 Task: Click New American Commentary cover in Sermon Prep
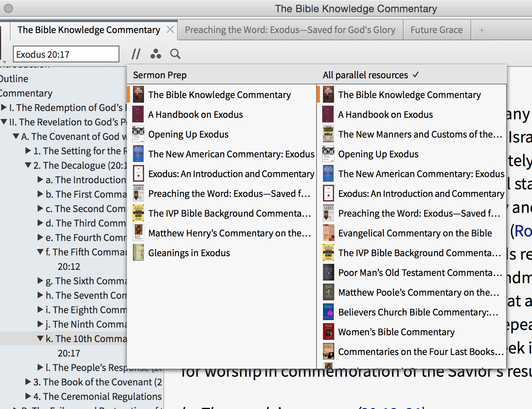pyautogui.click(x=138, y=154)
